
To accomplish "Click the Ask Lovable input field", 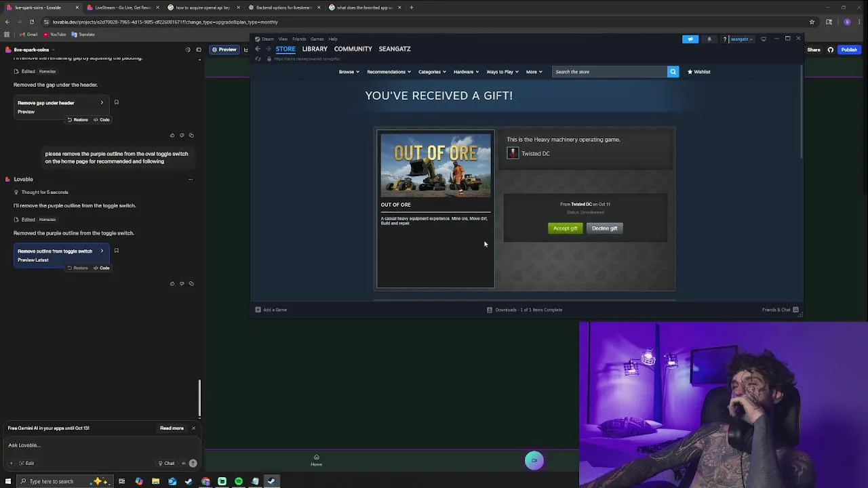I will click(102, 445).
